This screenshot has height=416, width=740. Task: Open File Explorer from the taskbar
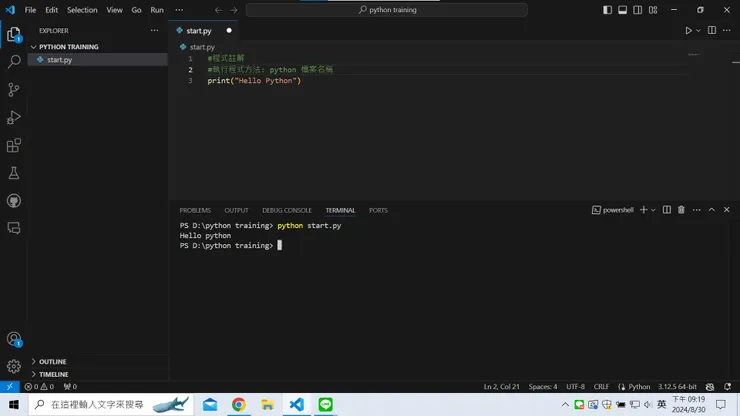click(268, 405)
